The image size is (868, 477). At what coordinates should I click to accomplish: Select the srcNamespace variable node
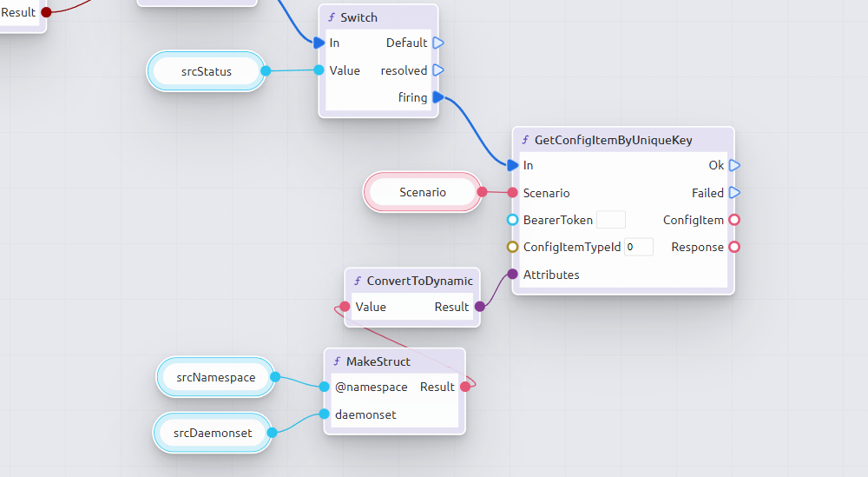pyautogui.click(x=216, y=377)
